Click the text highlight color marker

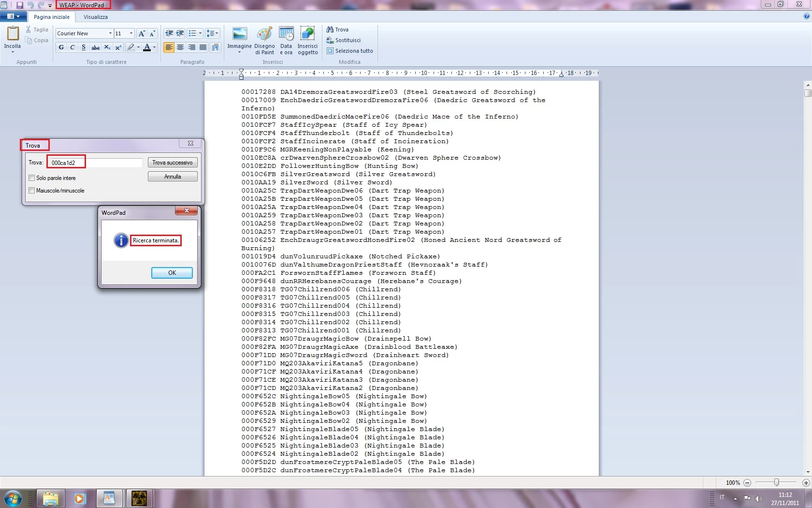coord(130,47)
